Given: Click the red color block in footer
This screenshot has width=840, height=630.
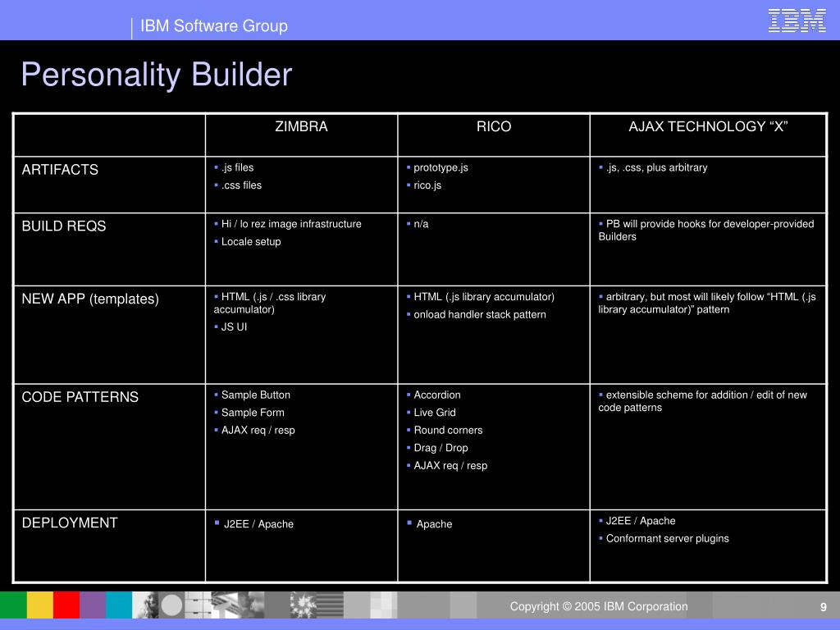Looking at the screenshot, I should (x=66, y=605).
